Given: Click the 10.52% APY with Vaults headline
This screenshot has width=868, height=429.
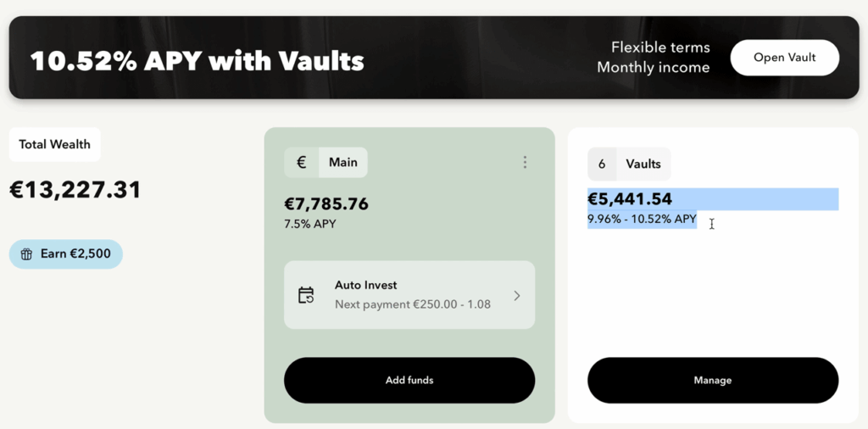Looking at the screenshot, I should click(x=198, y=61).
